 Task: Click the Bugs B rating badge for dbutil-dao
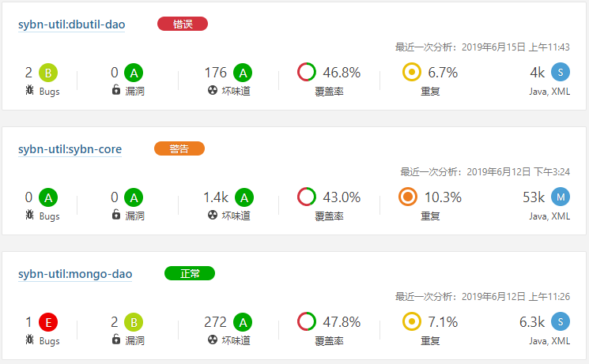48,73
